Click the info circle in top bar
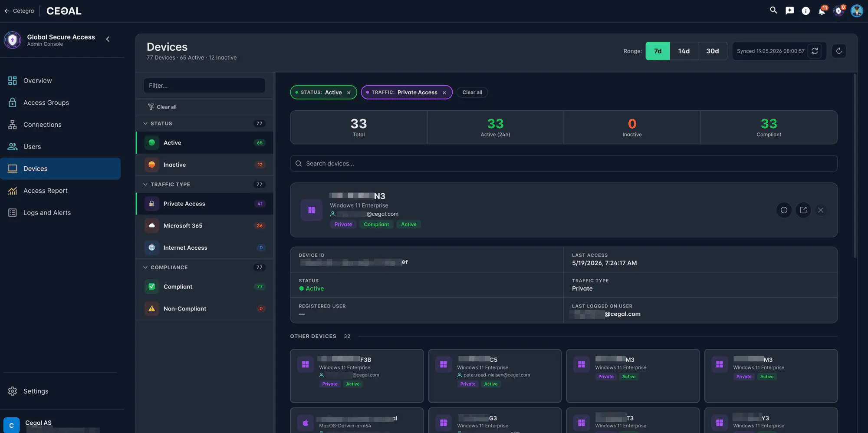 tap(806, 11)
